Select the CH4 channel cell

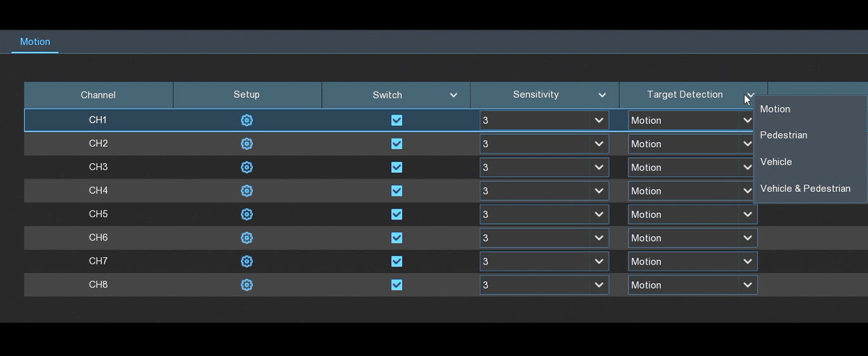[x=98, y=191]
